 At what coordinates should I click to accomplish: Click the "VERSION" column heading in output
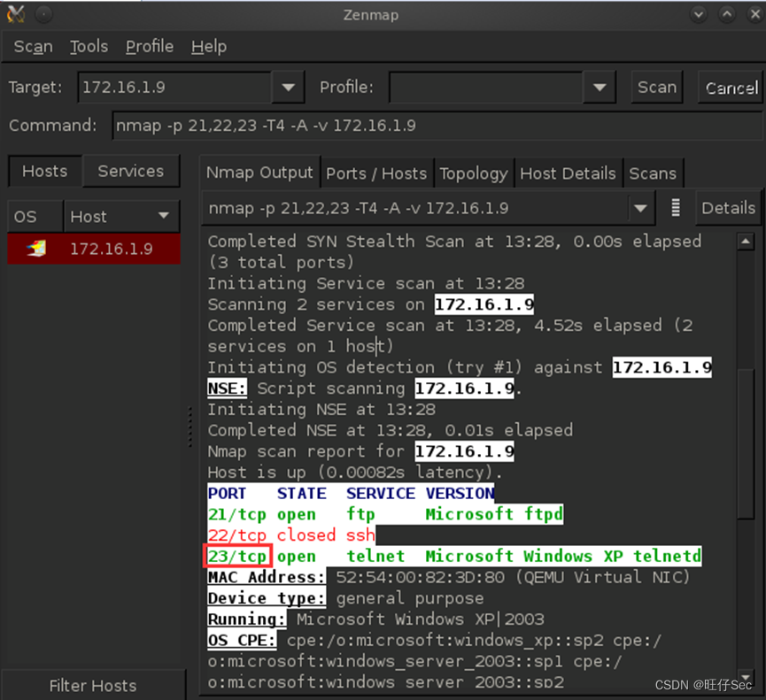[460, 493]
